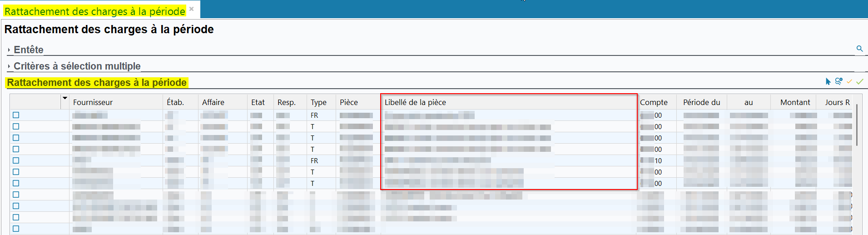Click the blue cursor pointer selection icon

(x=828, y=81)
